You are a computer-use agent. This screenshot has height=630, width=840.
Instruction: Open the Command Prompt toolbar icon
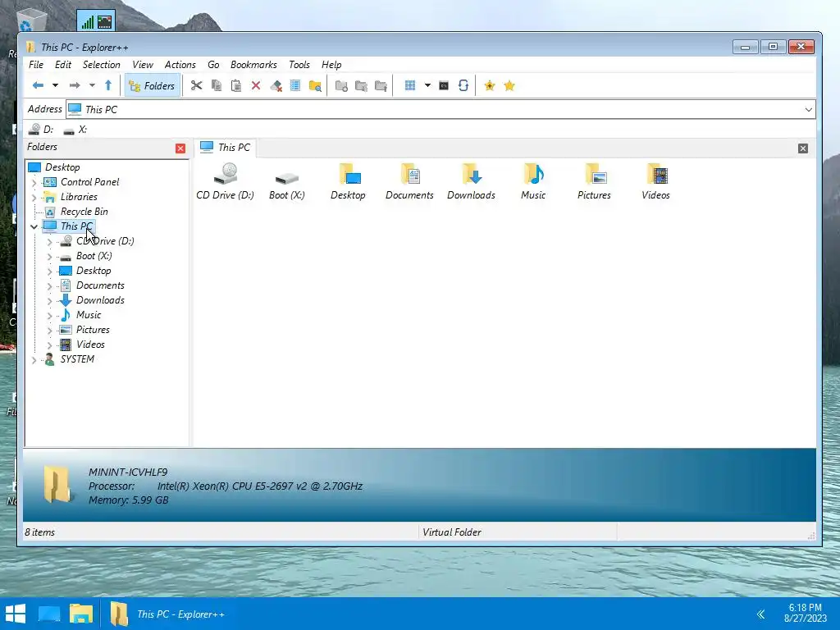(444, 85)
